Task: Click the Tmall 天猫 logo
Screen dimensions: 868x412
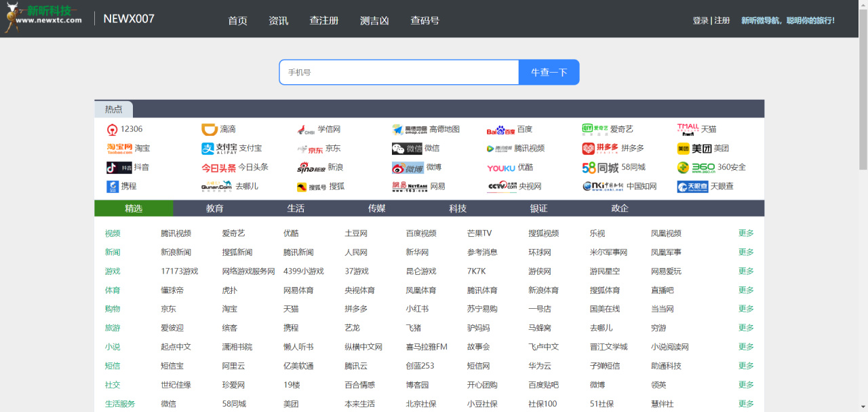Action: coord(688,129)
